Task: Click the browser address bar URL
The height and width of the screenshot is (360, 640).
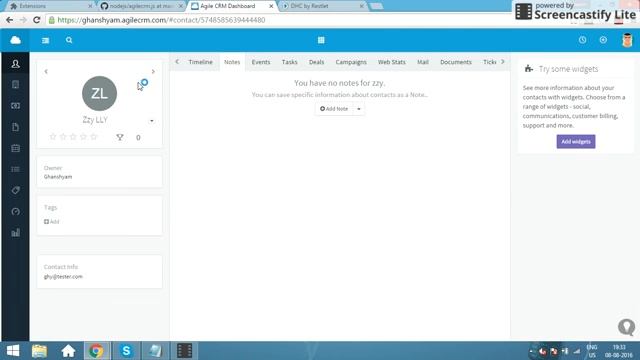Action: pos(161,20)
